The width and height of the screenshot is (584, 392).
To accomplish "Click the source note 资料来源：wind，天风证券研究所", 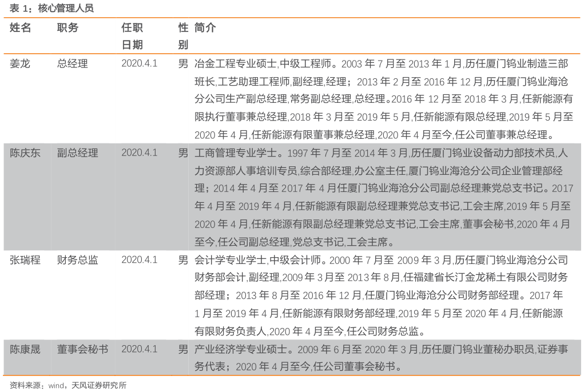I will pyautogui.click(x=68, y=385).
